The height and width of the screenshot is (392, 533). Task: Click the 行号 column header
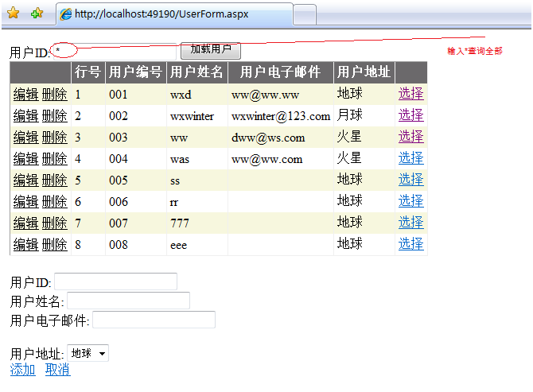[x=88, y=72]
